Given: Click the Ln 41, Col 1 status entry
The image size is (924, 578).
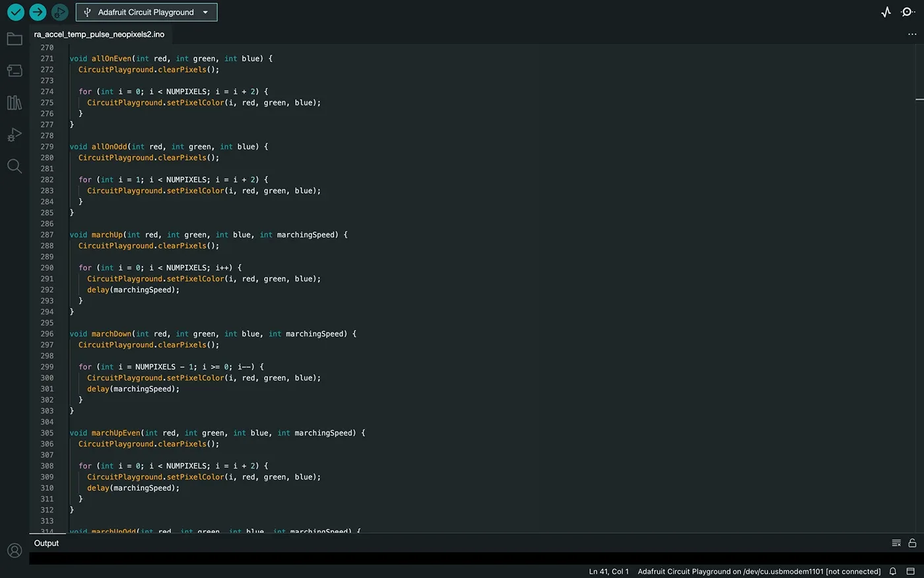Looking at the screenshot, I should [x=609, y=571].
